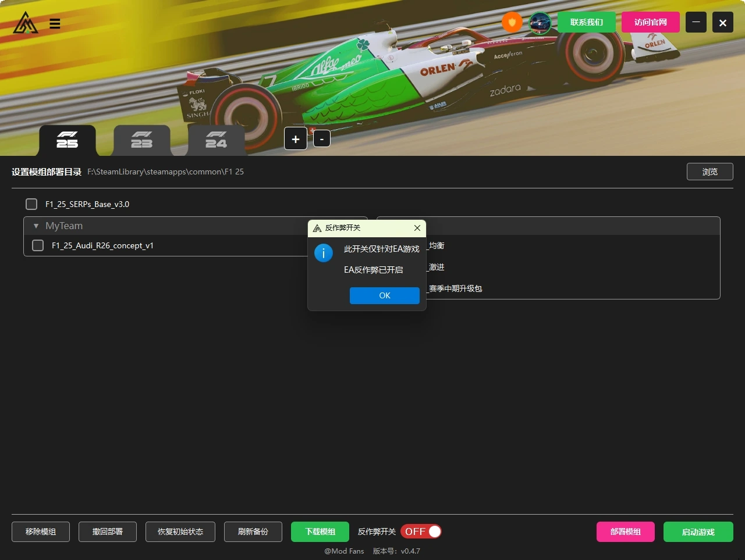745x560 pixels.
Task: Click the orange shield icon
Action: pyautogui.click(x=512, y=23)
